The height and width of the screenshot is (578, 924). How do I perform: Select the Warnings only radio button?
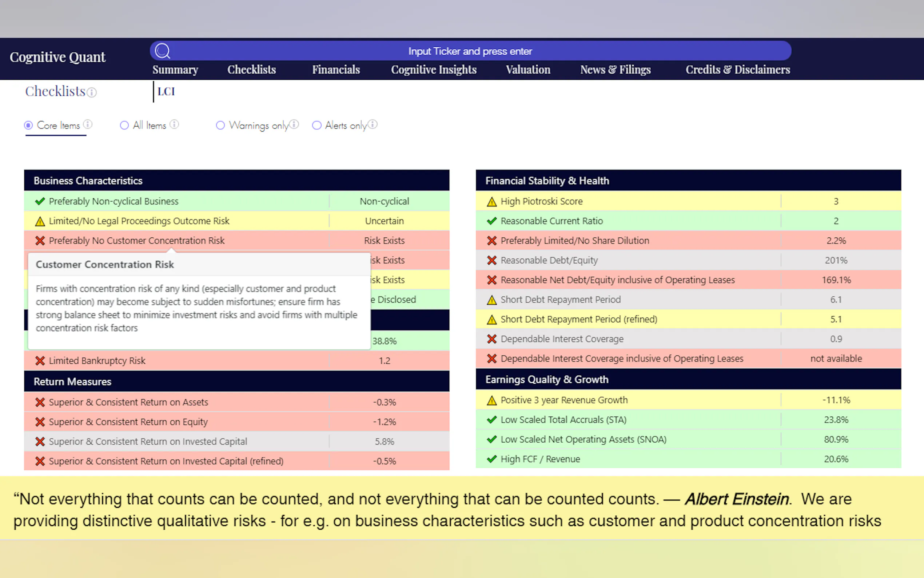[x=220, y=125]
